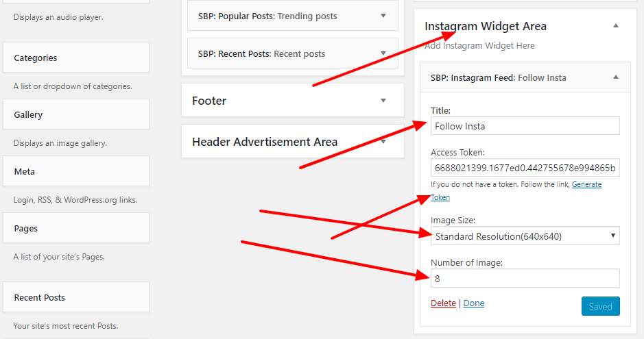Select the Pages available widget
Screen dimensions: 644x339
coord(76,228)
